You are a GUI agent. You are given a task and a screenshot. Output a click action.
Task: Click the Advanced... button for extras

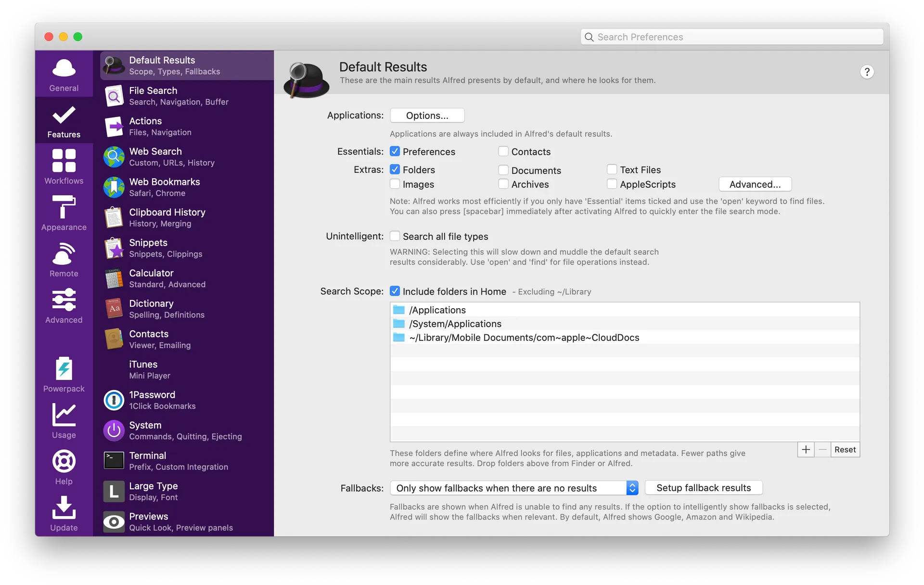pos(755,184)
